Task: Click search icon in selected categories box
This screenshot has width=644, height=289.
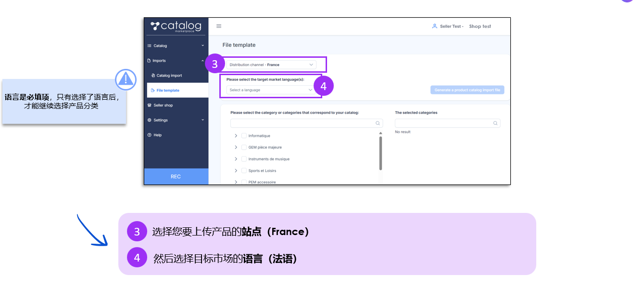Action: coord(495,123)
